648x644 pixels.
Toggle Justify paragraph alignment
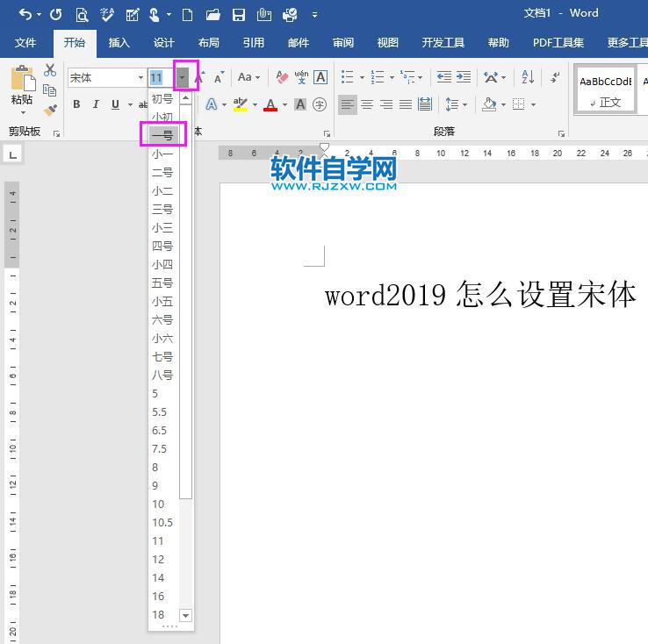pyautogui.click(x=406, y=104)
